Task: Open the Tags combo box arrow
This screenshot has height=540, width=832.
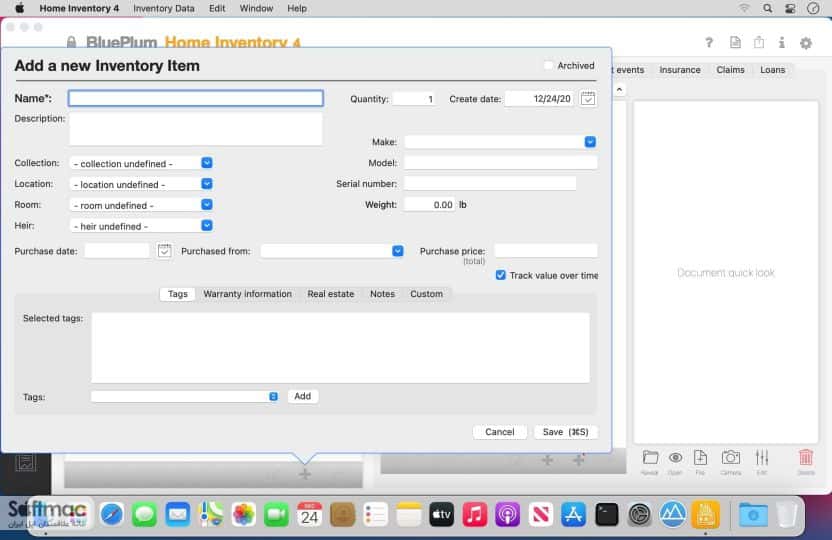Action: (x=273, y=396)
